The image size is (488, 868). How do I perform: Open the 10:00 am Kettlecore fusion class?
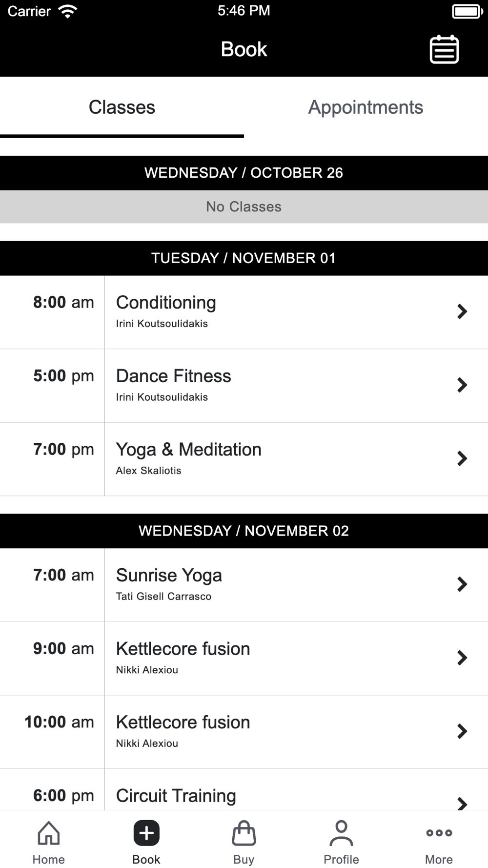(244, 732)
